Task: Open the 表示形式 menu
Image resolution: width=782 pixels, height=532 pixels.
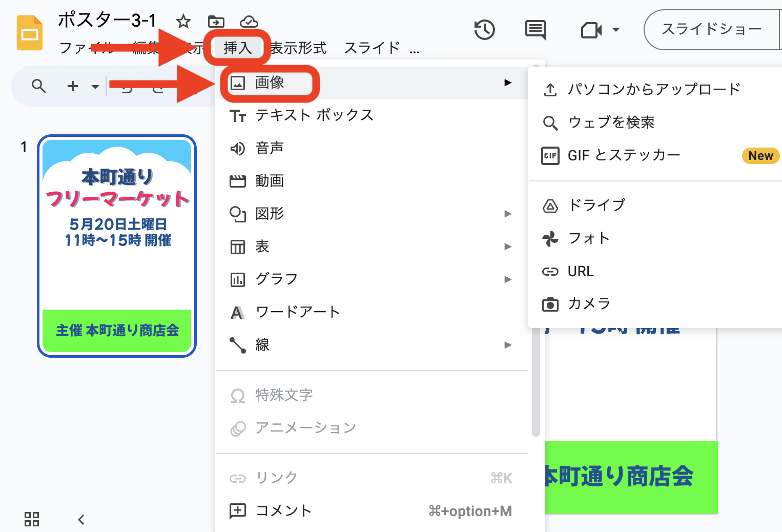Action: [x=298, y=48]
